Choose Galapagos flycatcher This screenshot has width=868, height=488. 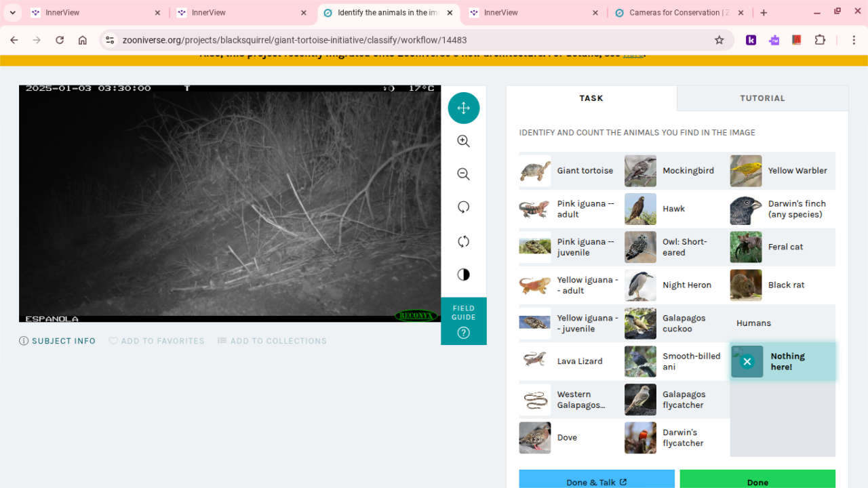tap(677, 399)
